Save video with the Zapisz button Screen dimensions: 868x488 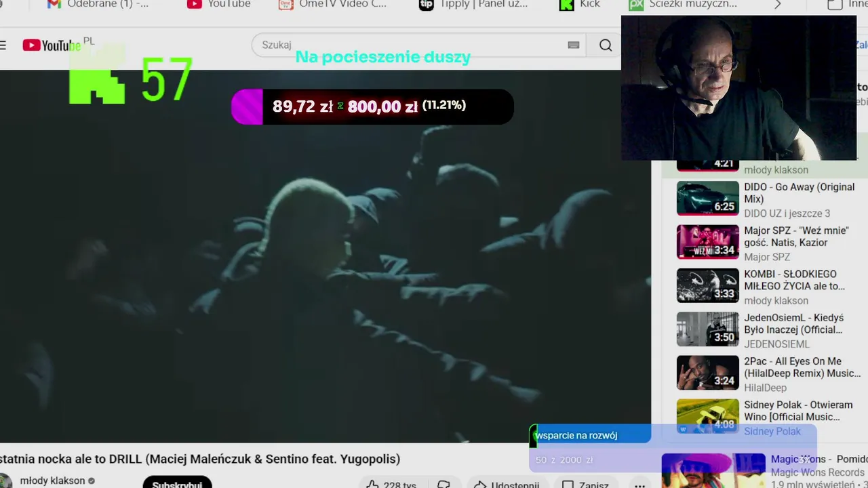pos(585,483)
